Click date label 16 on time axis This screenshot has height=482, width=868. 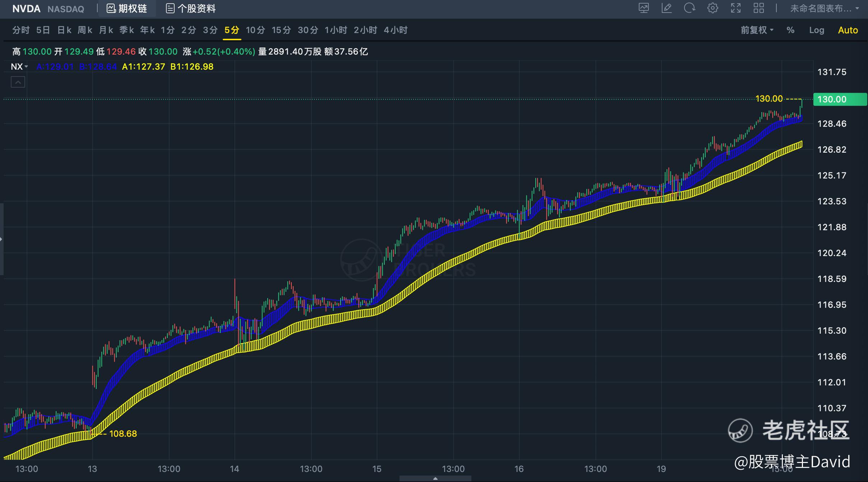519,469
